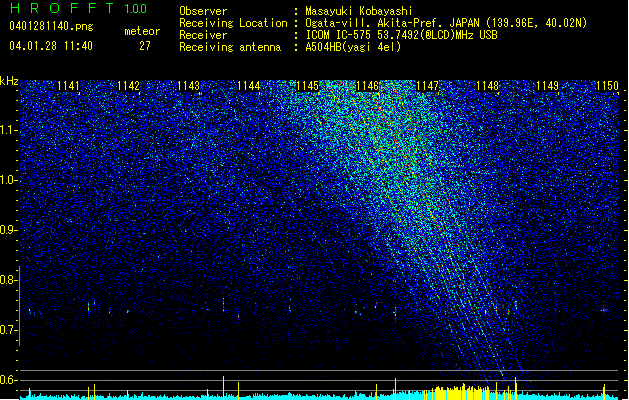
Task: Click the 0.8 kHz frequency tick label
Action: (9, 280)
